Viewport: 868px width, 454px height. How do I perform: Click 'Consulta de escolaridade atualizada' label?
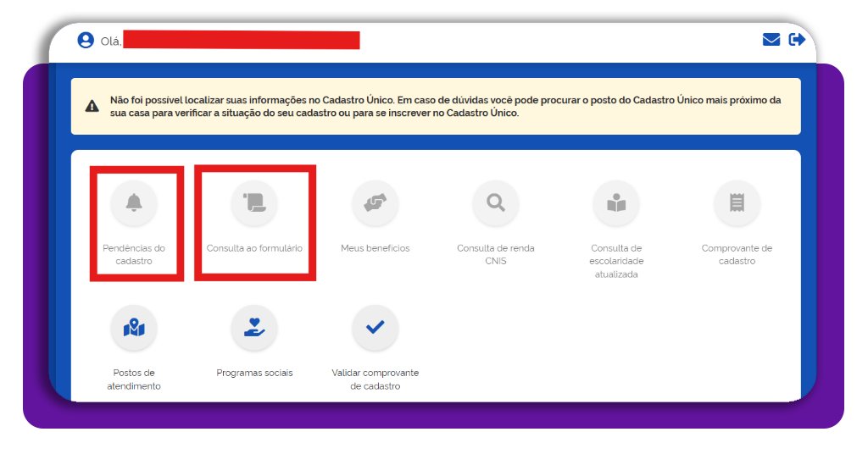[x=616, y=261]
